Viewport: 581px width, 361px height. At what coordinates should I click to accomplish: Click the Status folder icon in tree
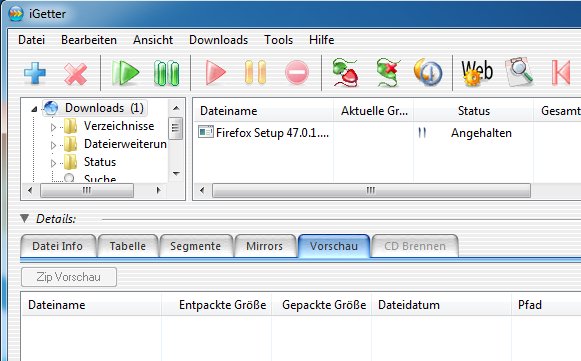coord(70,162)
